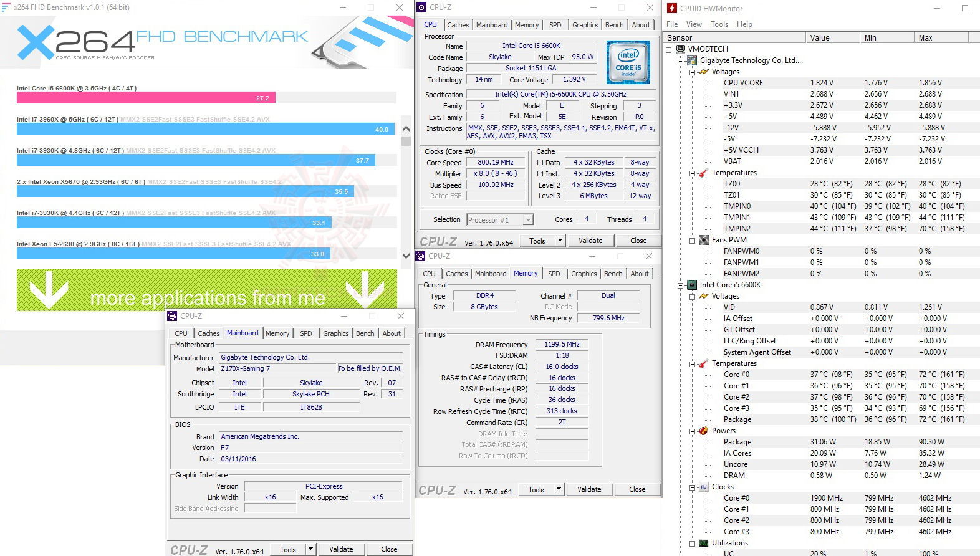Viewport: 980px width, 556px height.
Task: Click Validate in the Memory CPU-Z window
Action: (589, 489)
